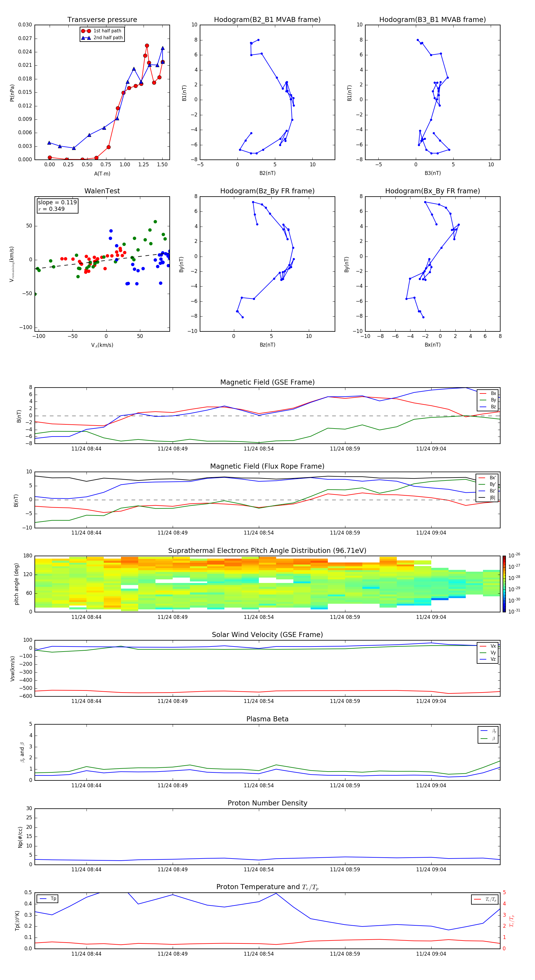The image size is (535, 980).
Task: Select 'Bx' in GSE magnetic field legend
Action: 488,393
